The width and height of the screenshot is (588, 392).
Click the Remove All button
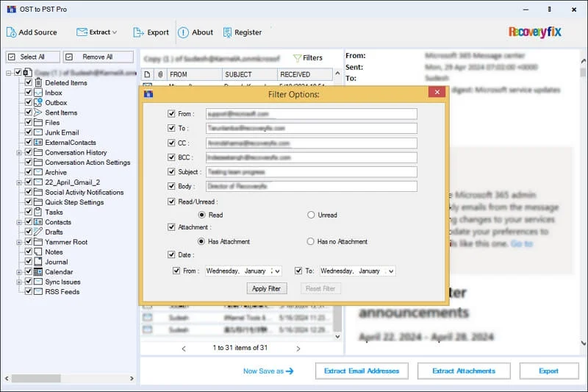(x=98, y=57)
